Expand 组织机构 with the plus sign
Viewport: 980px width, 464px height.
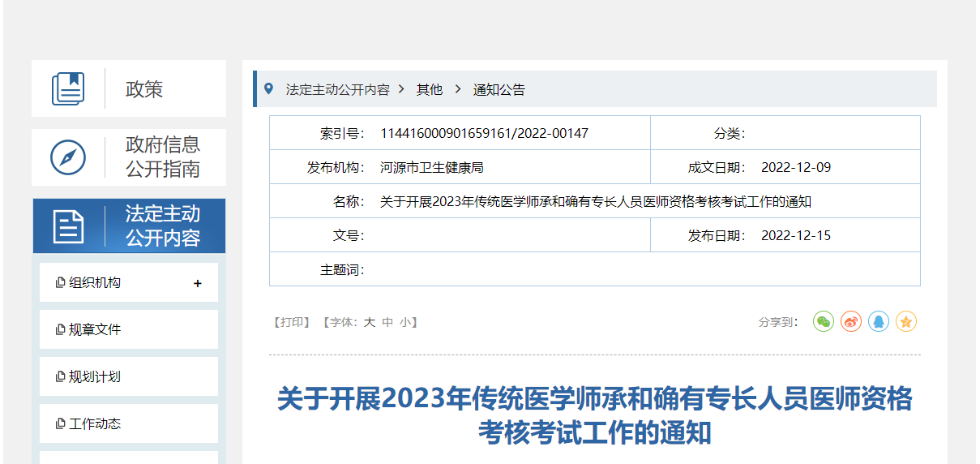[x=198, y=283]
